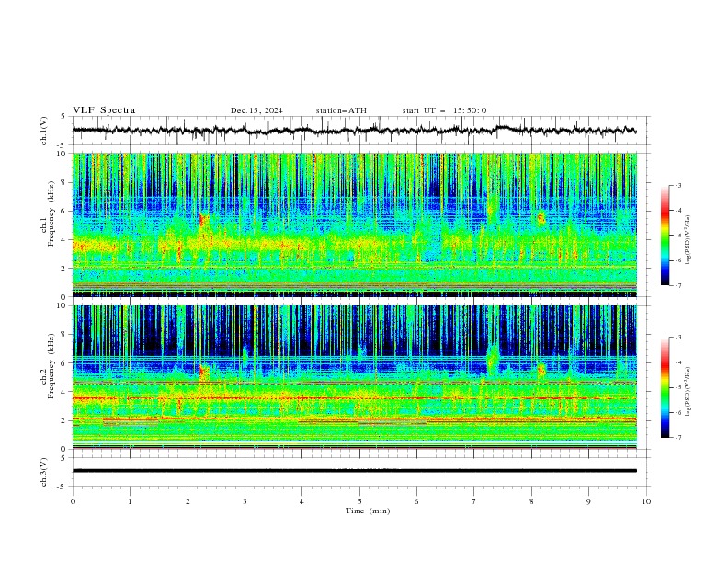Viewport: 728px width, 563px height.
Task: Click the ch.1 "Frequency (kHz)" axis label
Action: (51, 212)
